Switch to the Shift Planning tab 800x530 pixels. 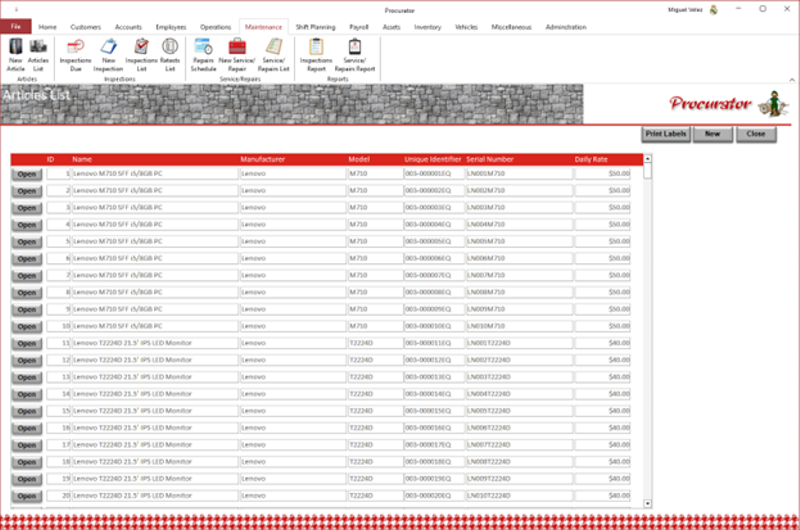(315, 27)
